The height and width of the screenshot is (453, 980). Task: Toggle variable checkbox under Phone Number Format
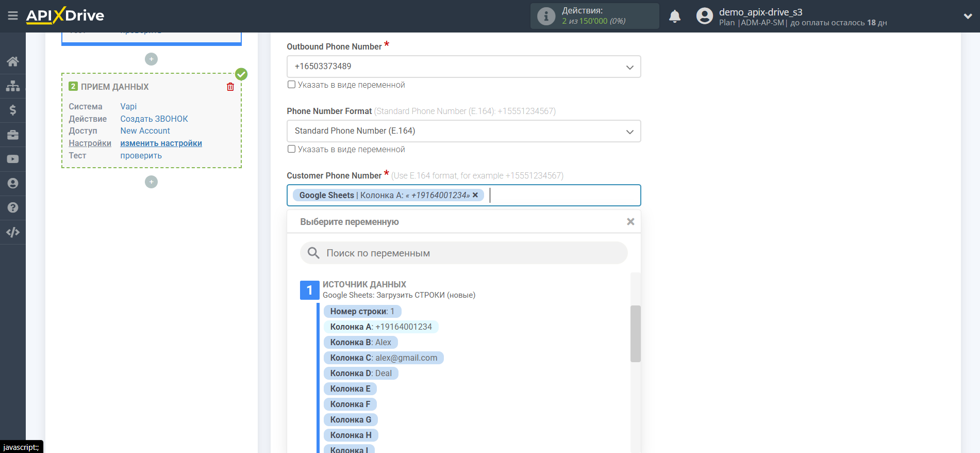coord(292,149)
